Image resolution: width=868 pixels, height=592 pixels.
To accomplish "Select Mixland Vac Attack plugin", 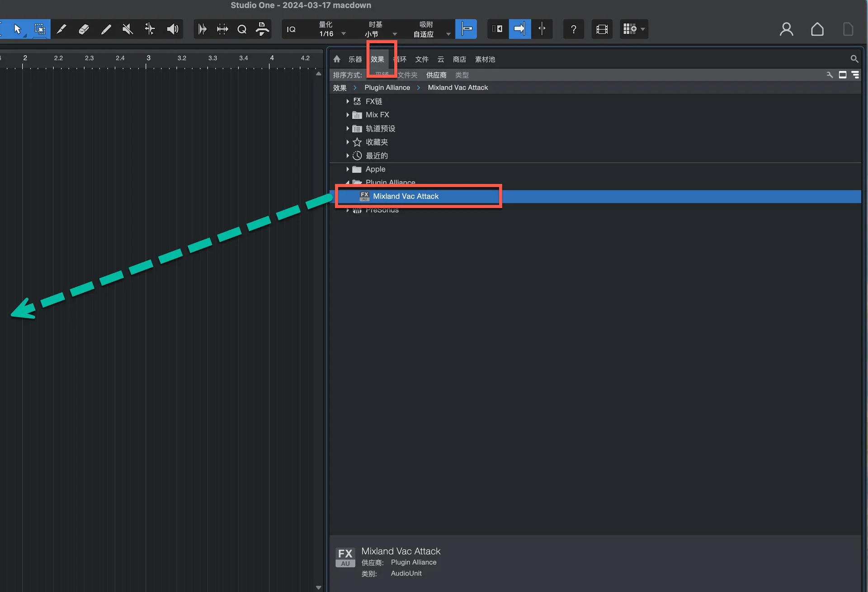I will (x=406, y=196).
